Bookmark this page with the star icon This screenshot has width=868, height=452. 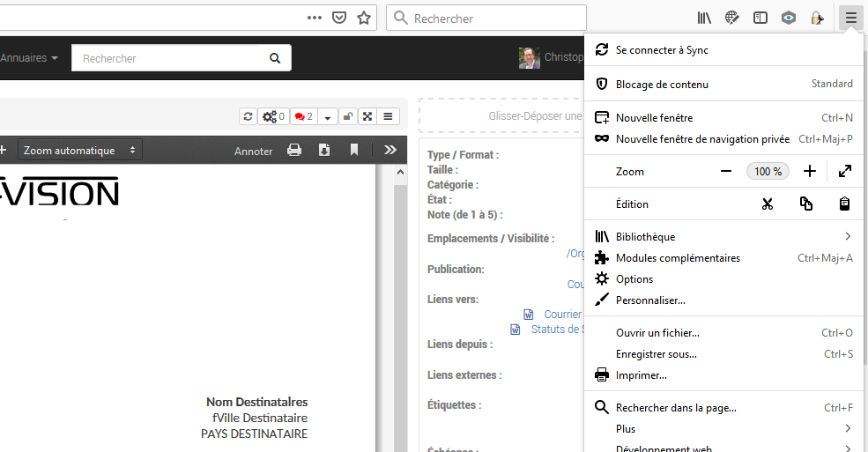point(364,18)
